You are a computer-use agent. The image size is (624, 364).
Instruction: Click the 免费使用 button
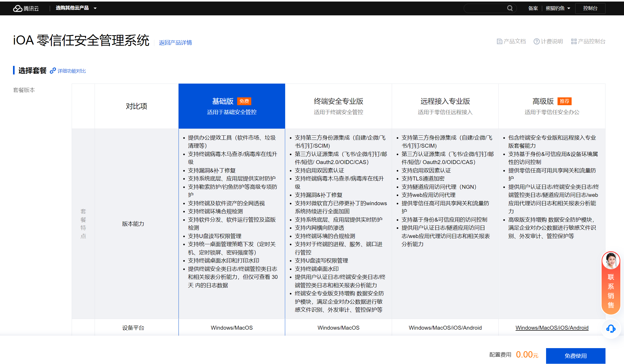pos(576,355)
